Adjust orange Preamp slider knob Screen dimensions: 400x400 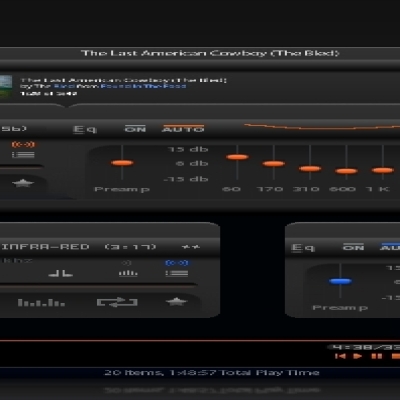[122, 163]
